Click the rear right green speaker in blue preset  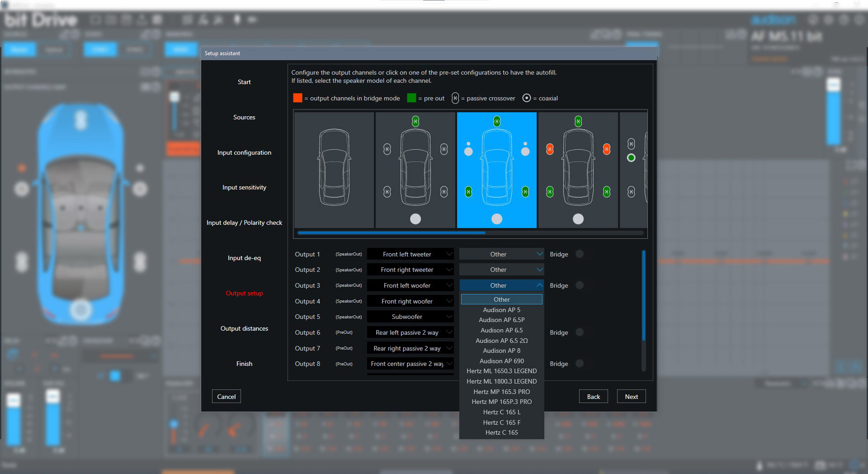(525, 192)
